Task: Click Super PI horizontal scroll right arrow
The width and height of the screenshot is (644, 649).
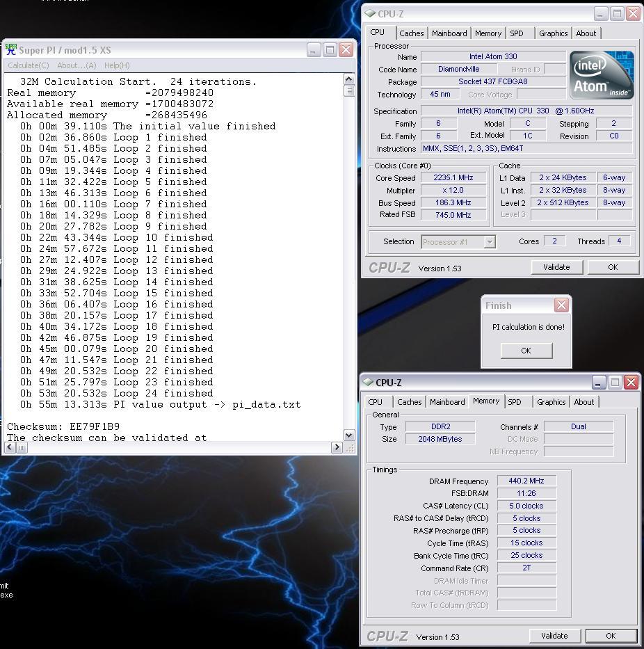Action: (x=337, y=447)
